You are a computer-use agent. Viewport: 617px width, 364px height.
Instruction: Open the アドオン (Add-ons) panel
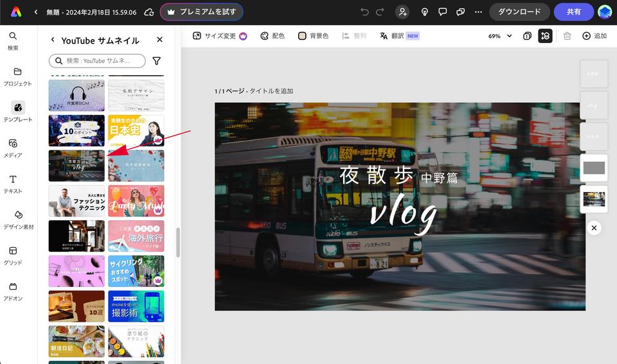tap(13, 291)
